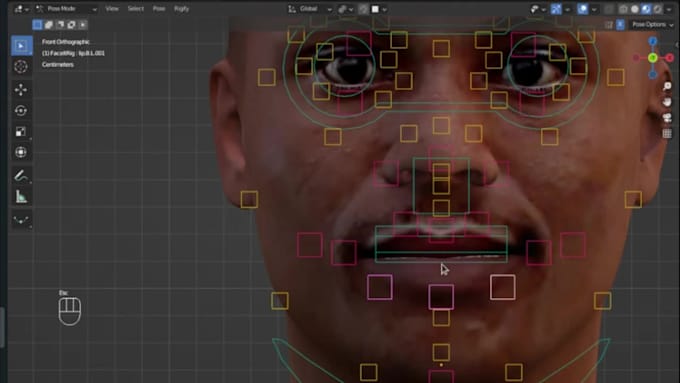Choose the Move tool
The height and width of the screenshot is (383, 680).
coord(21,90)
